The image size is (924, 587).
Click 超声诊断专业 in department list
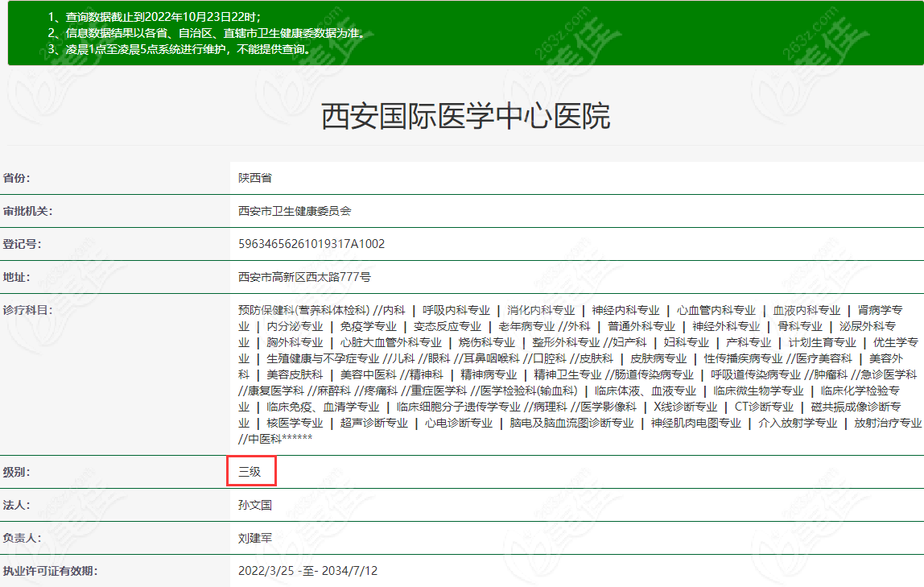tap(373, 423)
